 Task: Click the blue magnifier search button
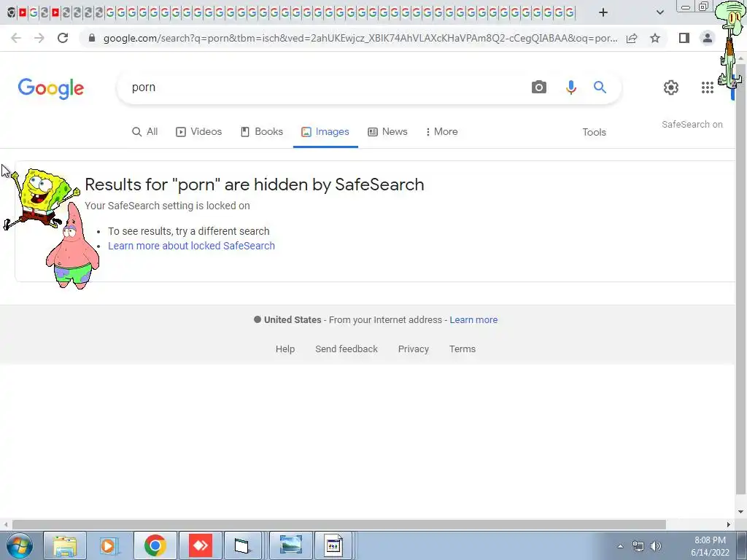600,87
